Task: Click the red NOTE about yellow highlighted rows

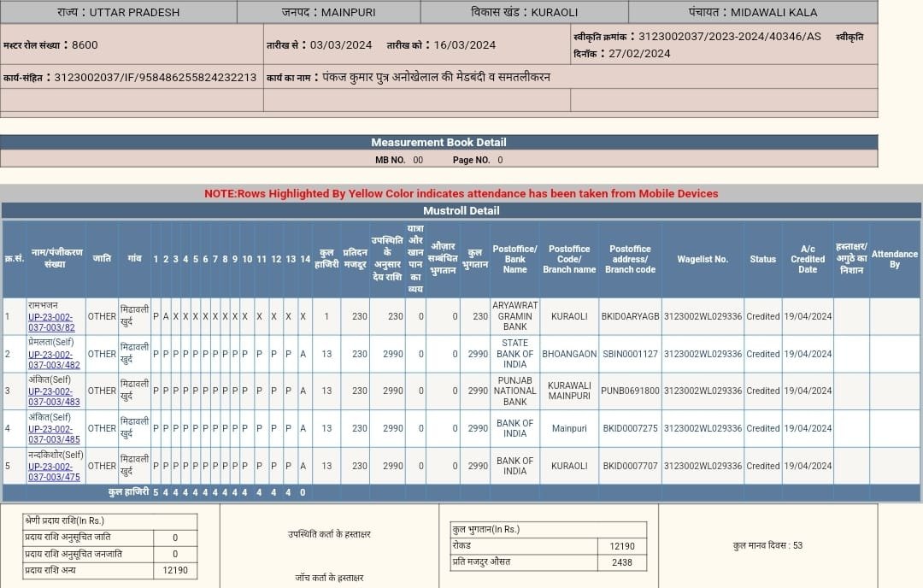Action: [x=461, y=193]
